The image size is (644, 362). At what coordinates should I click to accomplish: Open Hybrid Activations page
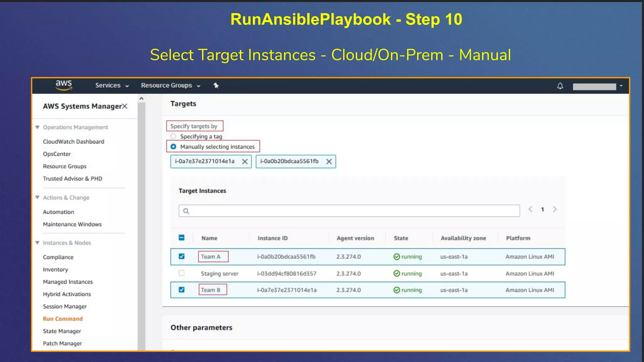click(67, 294)
